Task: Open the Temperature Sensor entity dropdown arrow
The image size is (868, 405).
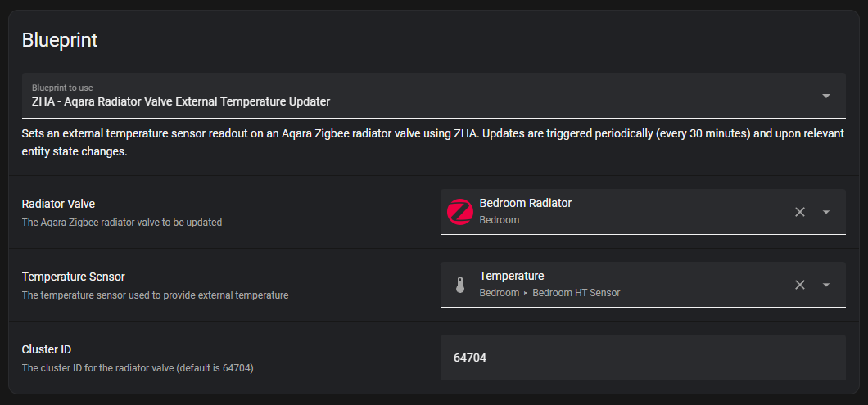Action: pos(826,285)
